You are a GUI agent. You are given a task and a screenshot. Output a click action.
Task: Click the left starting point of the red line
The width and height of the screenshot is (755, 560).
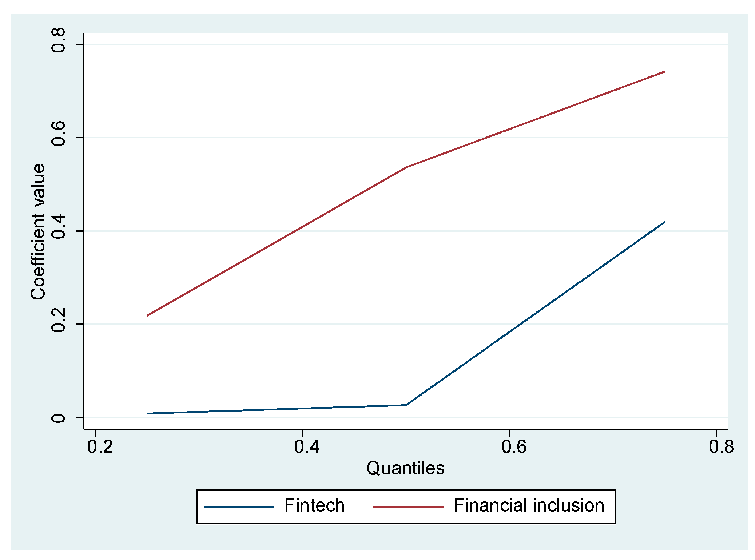pyautogui.click(x=147, y=315)
